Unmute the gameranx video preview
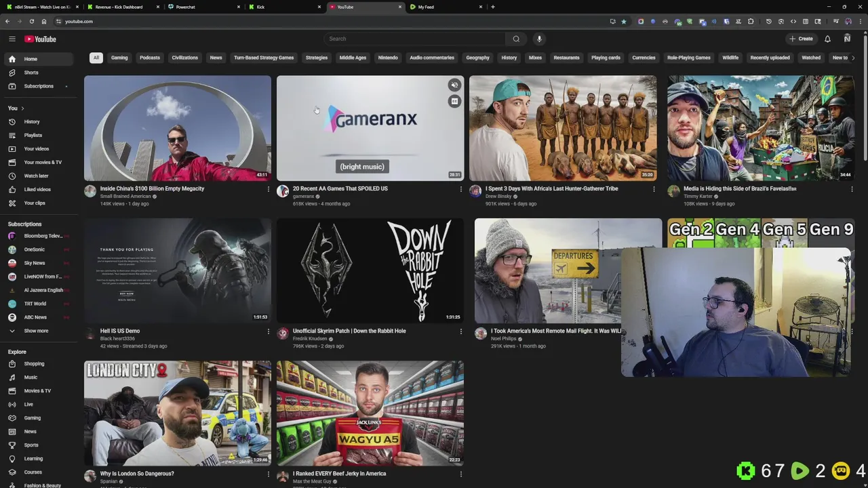Viewport: 868px width, 488px height. point(454,85)
